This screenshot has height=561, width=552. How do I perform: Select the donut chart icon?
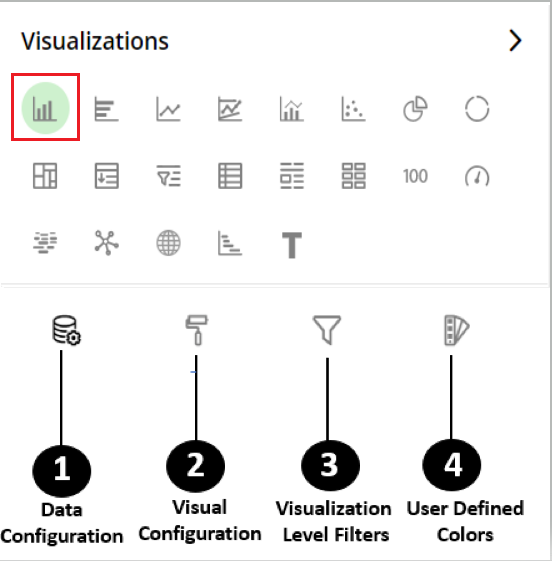[477, 109]
